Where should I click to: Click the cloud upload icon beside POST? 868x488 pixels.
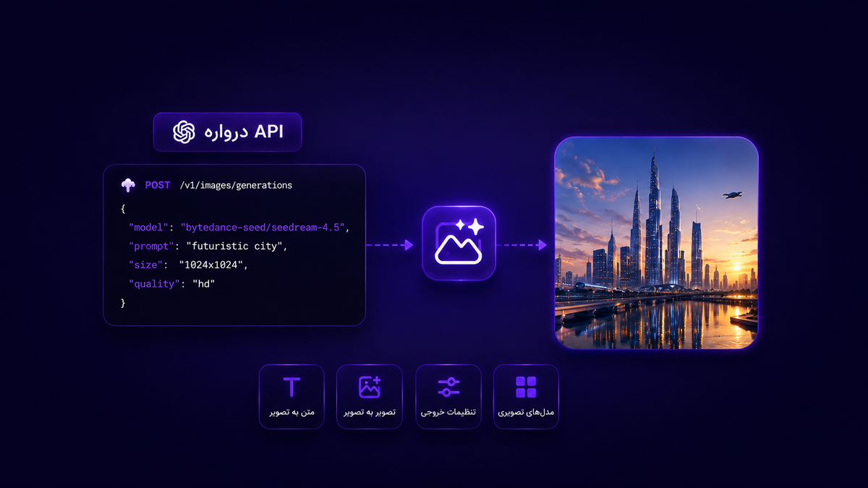point(128,185)
